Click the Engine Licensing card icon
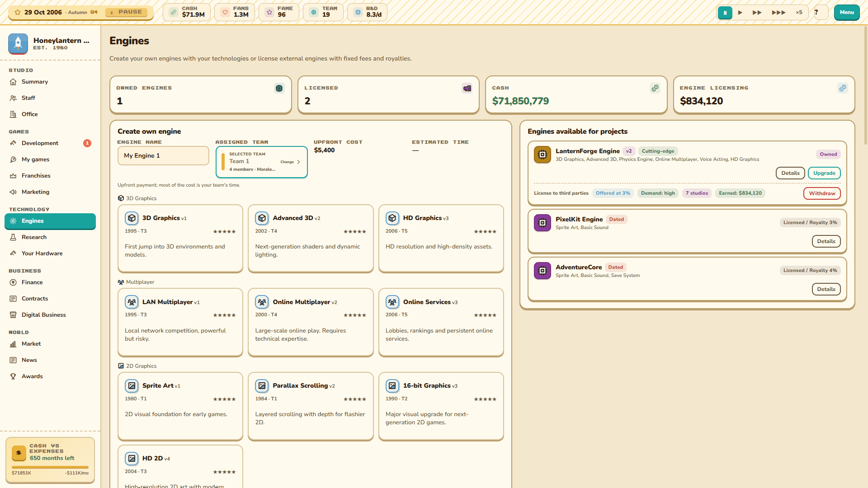The image size is (868, 488). point(843,88)
